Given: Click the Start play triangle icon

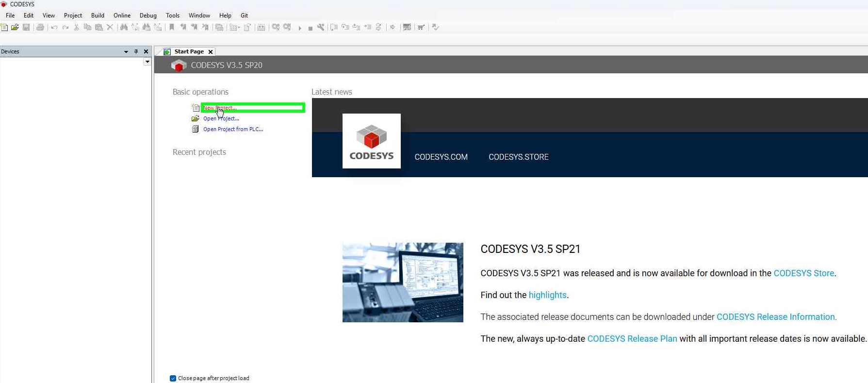Looking at the screenshot, I should click(x=300, y=28).
